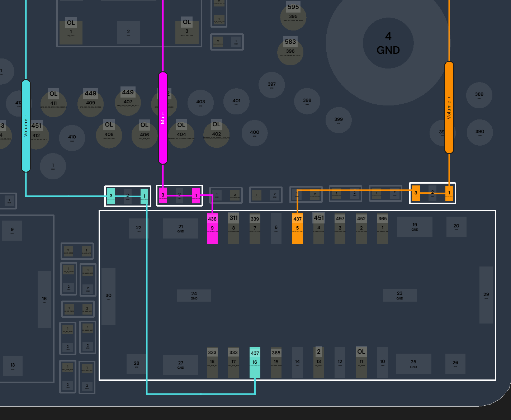Select pin 3 of the highlighted teal connector
The height and width of the screenshot is (420, 511).
111,196
